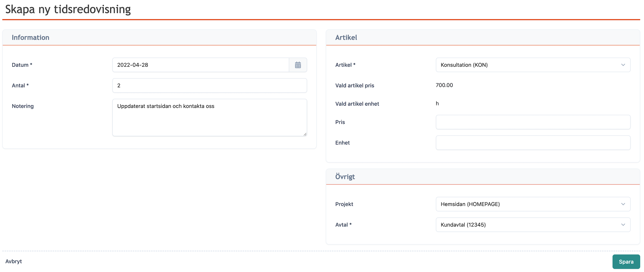
Task: Cancel the form via Avbryt link
Action: click(x=14, y=261)
